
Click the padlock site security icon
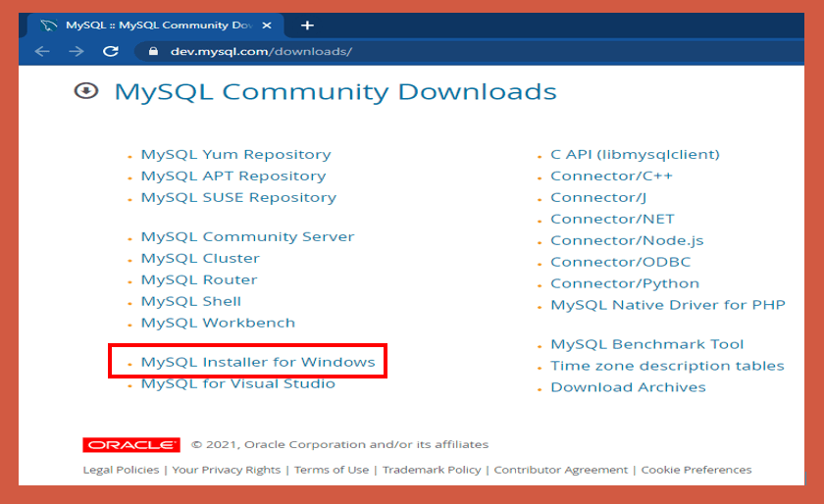coord(153,51)
